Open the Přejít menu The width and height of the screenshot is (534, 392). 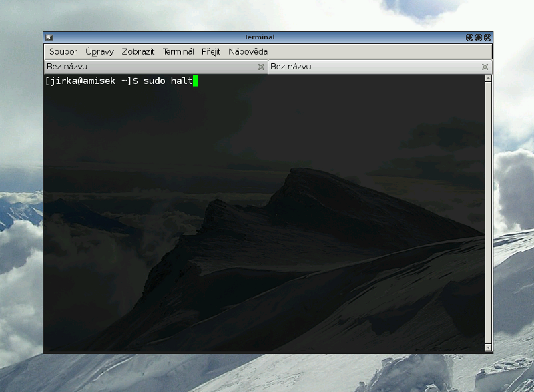(x=211, y=51)
